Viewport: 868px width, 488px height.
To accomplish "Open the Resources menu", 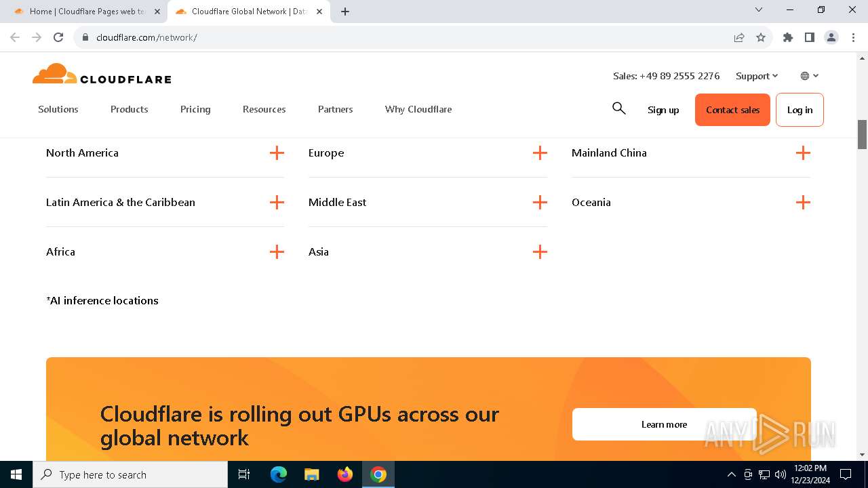I will [x=264, y=109].
